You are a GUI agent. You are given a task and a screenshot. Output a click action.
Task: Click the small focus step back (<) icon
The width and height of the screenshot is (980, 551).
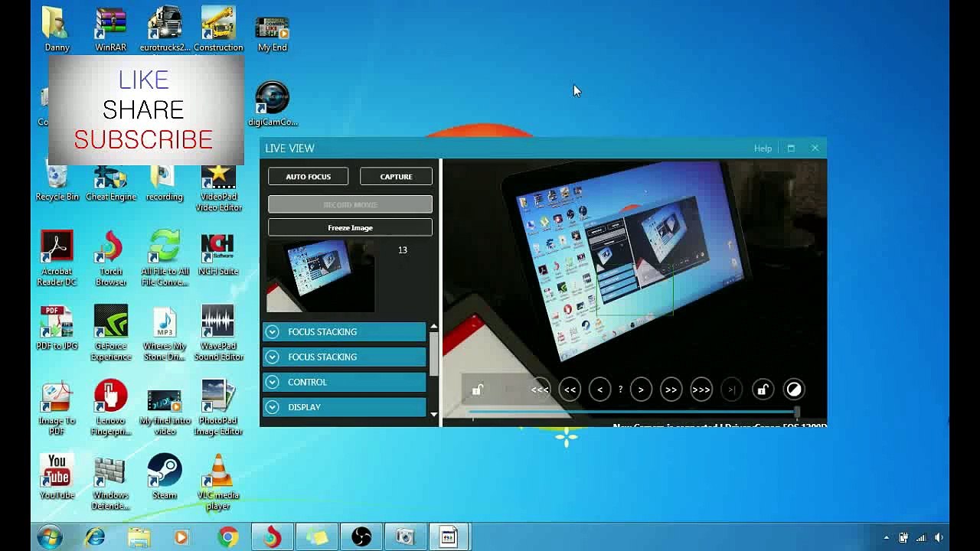click(x=599, y=390)
